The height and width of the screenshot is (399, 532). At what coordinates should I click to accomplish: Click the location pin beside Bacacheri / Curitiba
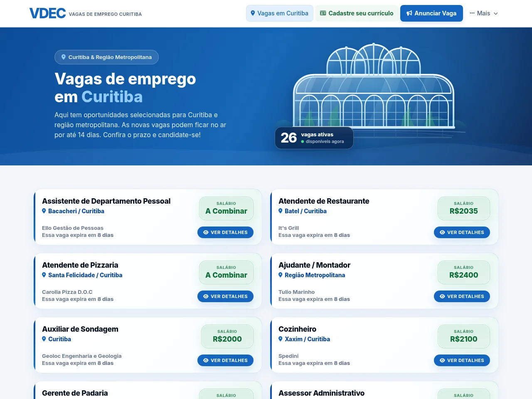(44, 211)
